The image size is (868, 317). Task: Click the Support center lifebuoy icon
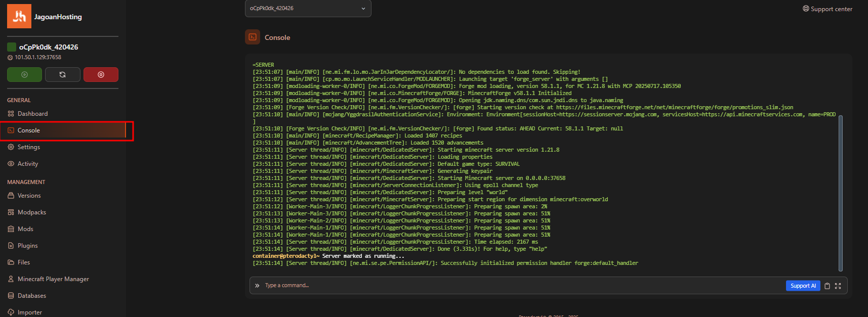click(806, 9)
